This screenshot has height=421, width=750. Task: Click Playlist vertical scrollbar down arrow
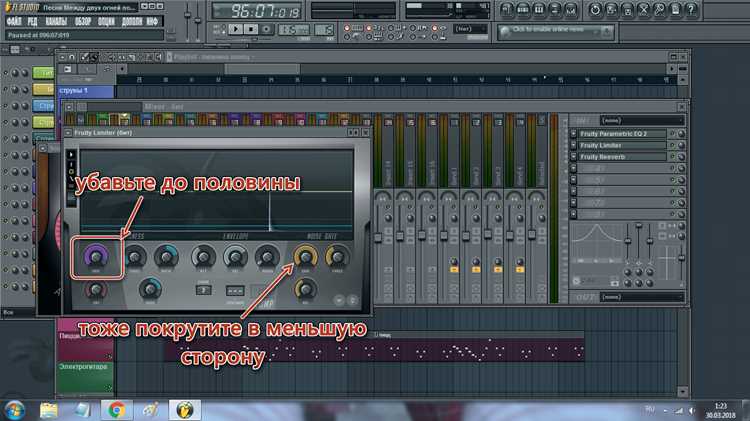[x=683, y=392]
